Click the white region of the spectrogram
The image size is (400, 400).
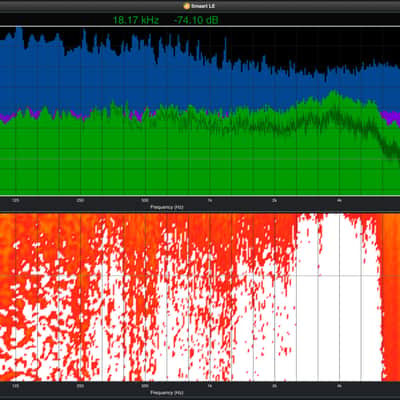(x=330, y=300)
